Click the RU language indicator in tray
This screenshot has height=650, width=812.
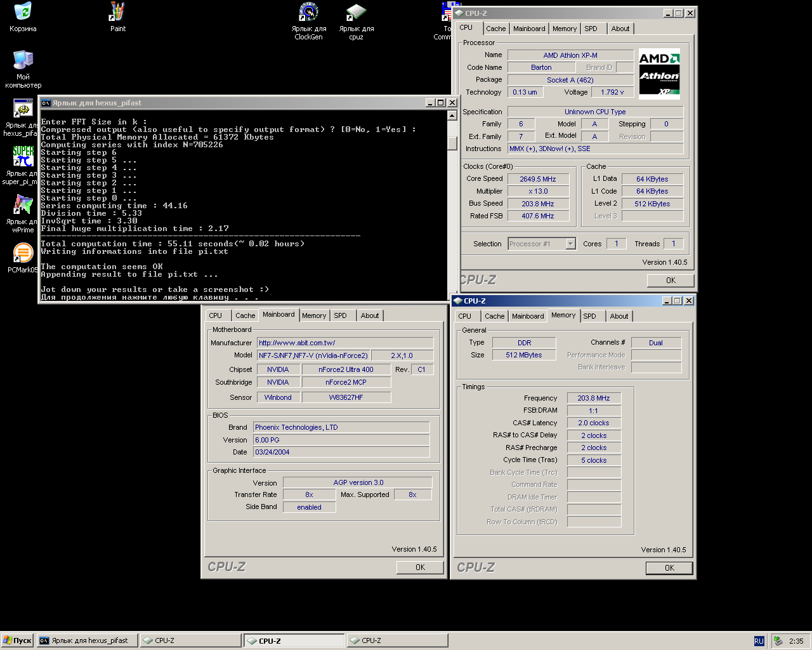coord(759,641)
